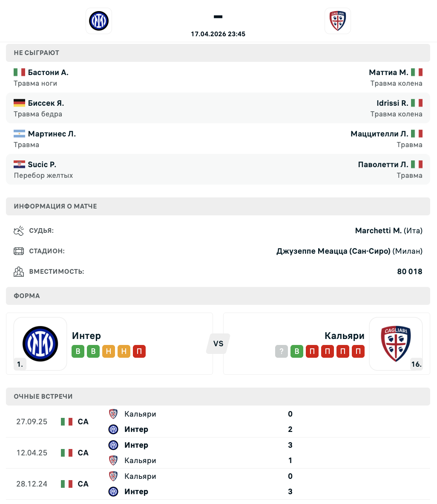The width and height of the screenshot is (437, 504).
Task: Open Бастони А. player profile
Action: pos(48,72)
